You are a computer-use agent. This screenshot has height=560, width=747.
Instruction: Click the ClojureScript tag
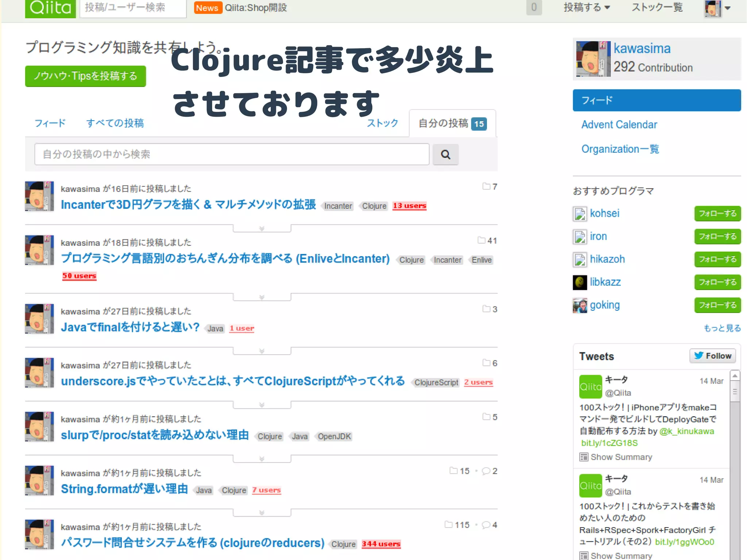click(436, 382)
